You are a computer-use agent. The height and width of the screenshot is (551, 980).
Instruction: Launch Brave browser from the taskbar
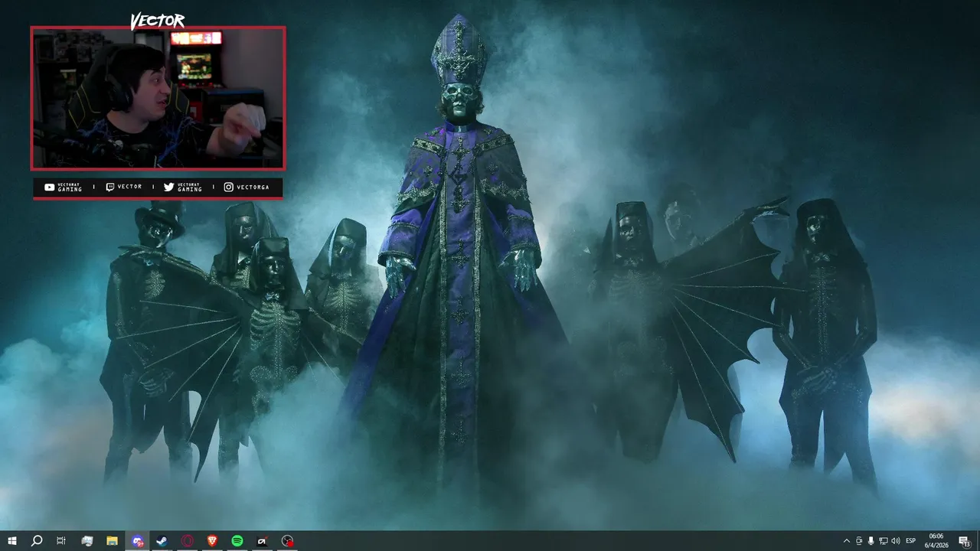point(212,541)
